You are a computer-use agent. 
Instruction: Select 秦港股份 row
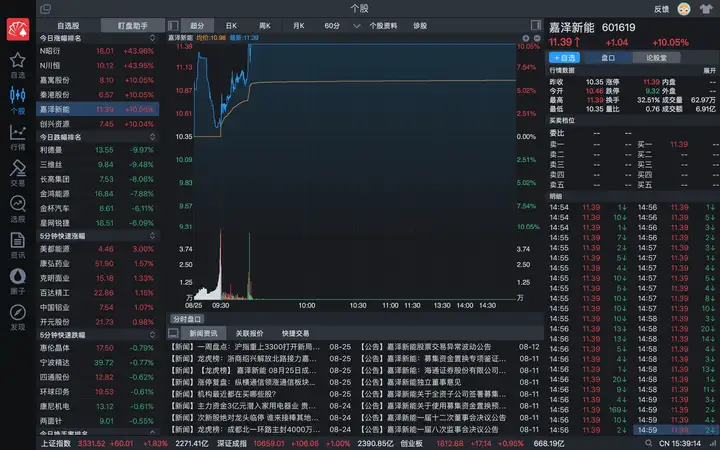coord(98,95)
